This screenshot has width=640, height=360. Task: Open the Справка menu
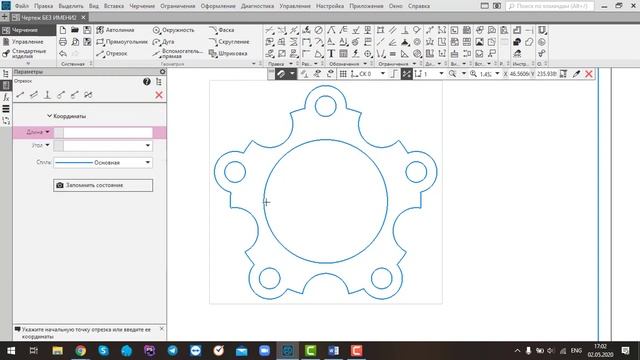[419, 6]
